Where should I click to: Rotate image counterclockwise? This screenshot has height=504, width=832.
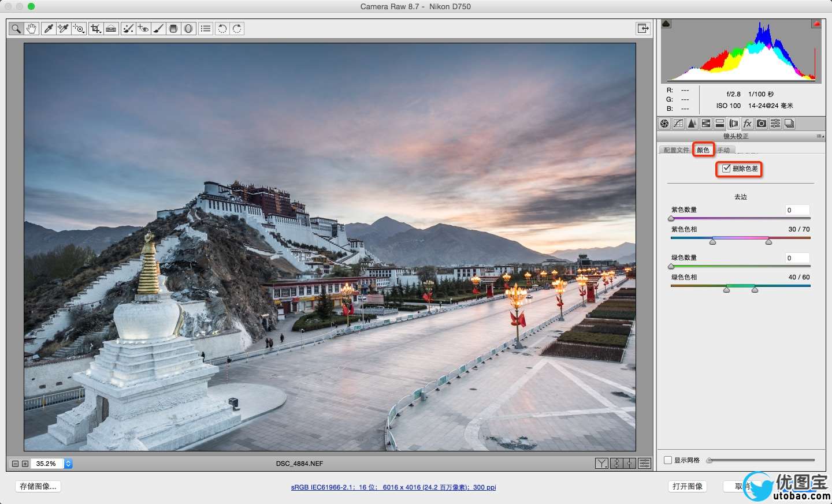[222, 28]
